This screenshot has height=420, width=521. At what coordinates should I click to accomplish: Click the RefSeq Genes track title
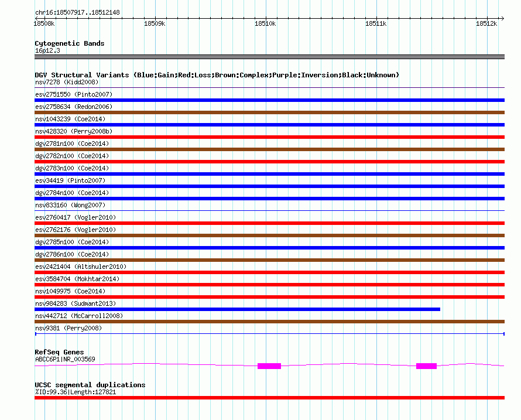[x=59, y=352]
